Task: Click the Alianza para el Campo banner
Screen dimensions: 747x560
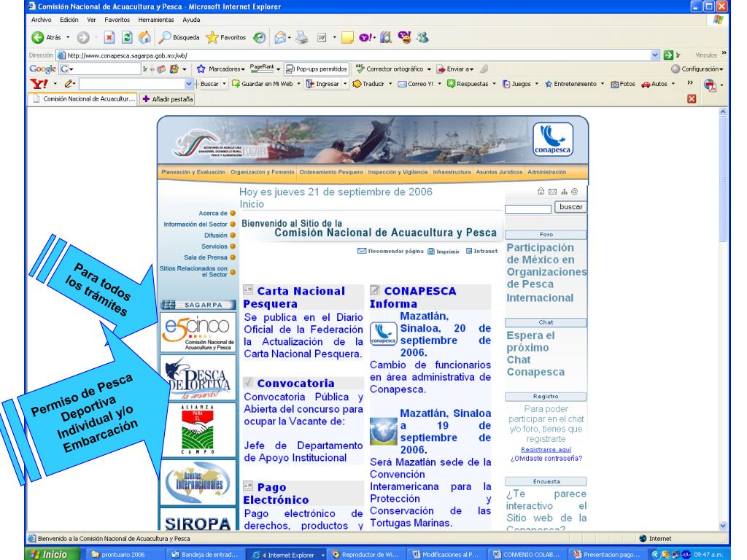Action: pyautogui.click(x=198, y=429)
